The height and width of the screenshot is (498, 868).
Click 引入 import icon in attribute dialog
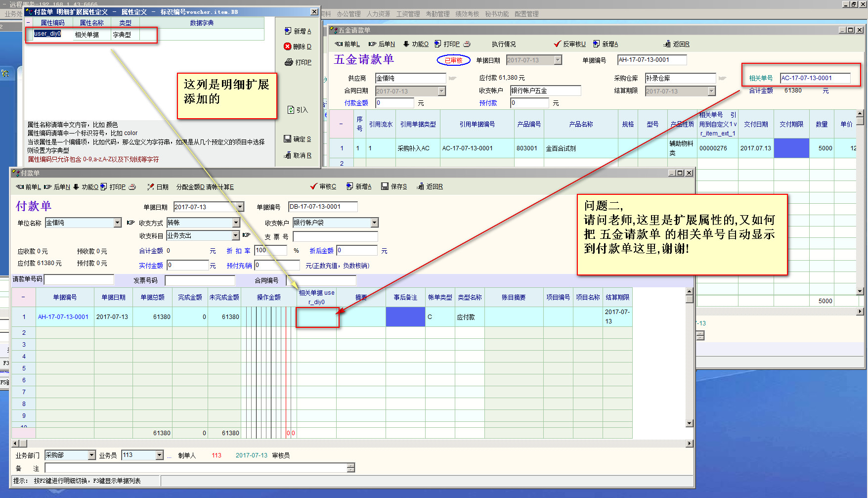pyautogui.click(x=291, y=110)
